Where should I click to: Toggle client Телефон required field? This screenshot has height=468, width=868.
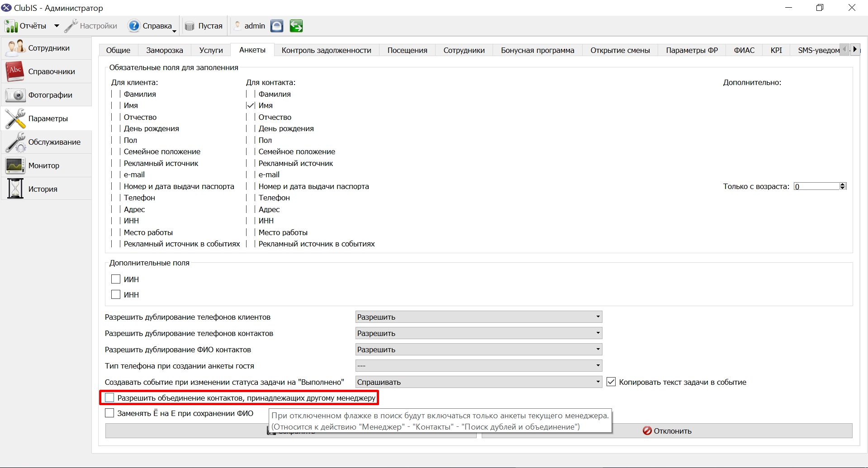point(116,198)
